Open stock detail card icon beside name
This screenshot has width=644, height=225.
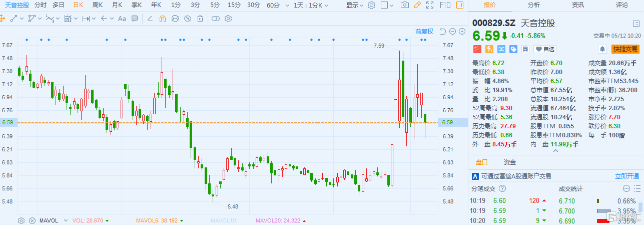coord(636,24)
